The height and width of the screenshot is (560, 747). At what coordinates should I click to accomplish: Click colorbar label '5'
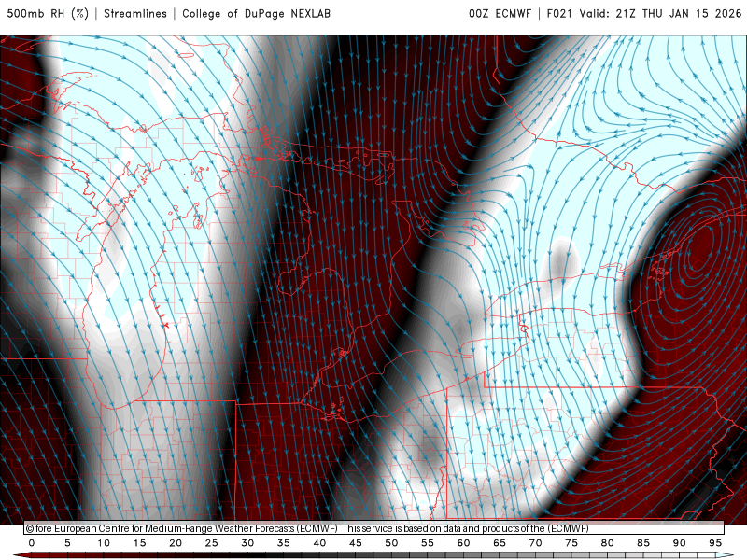[67, 543]
